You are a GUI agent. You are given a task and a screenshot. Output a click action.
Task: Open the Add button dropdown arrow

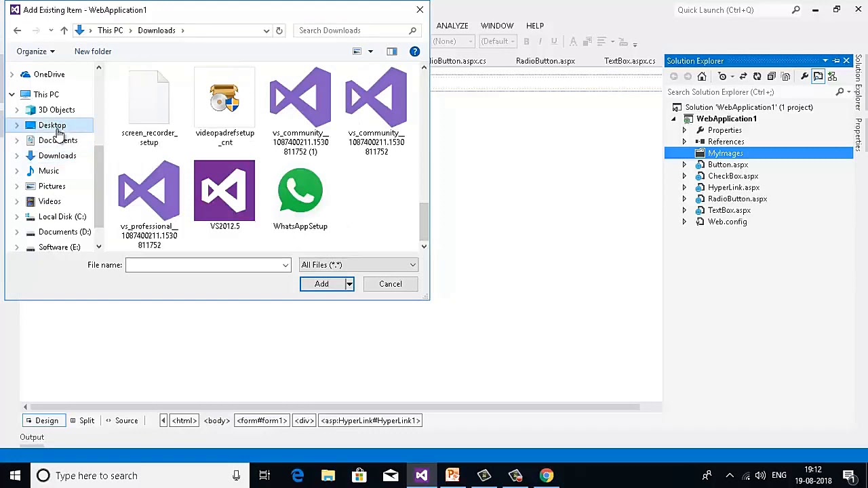tap(349, 284)
